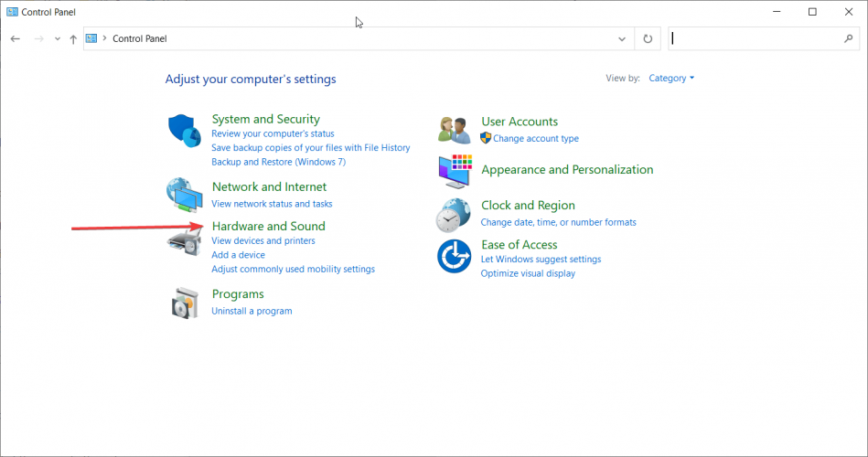Open Appearance and Personalization monitor icon
Image resolution: width=868 pixels, height=457 pixels.
(x=454, y=170)
